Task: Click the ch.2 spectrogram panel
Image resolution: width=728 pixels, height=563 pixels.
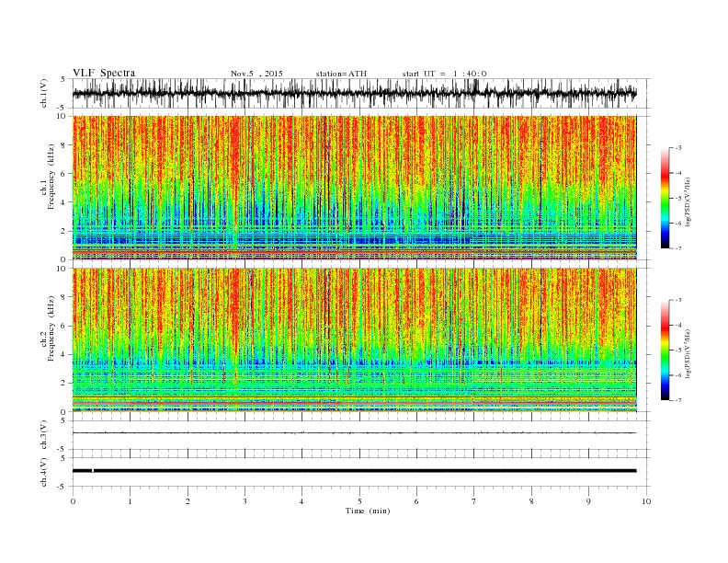Action: tap(355, 339)
